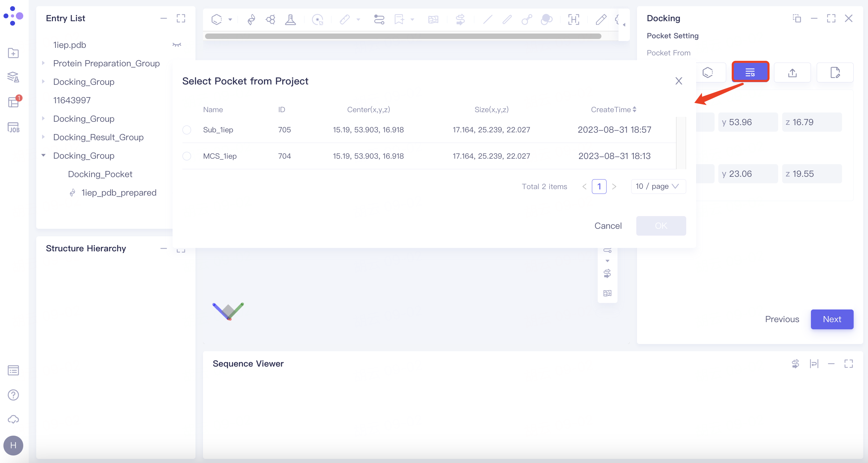868x463 pixels.
Task: Expand the Protein Preparation_Group entry
Action: (43, 63)
